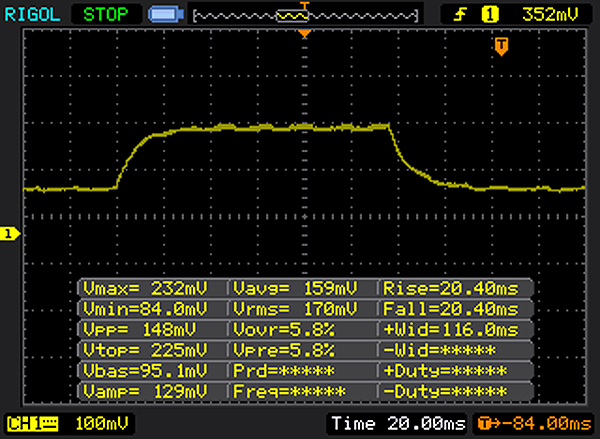Click the yellow channel 1 trigger source badge
Image resolution: width=600 pixels, height=439 pixels.
(x=490, y=15)
